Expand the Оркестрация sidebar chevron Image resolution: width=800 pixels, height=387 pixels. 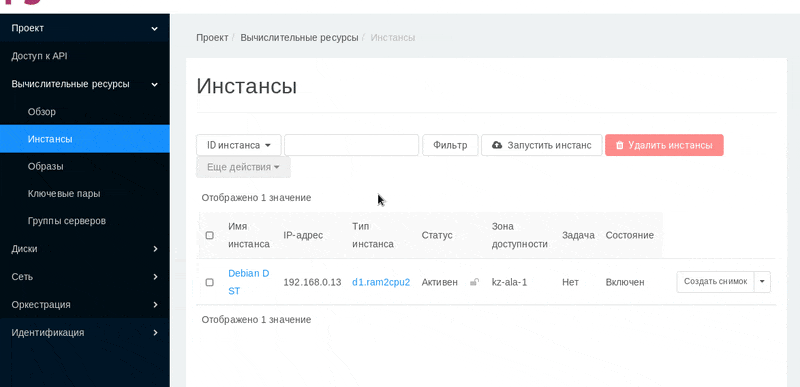(155, 305)
